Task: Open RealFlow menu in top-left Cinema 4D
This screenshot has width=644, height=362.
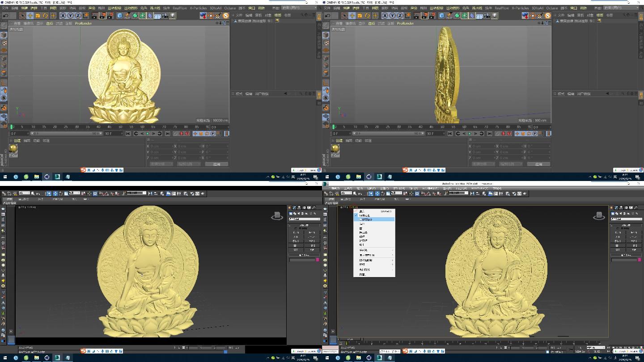Action: (180, 8)
